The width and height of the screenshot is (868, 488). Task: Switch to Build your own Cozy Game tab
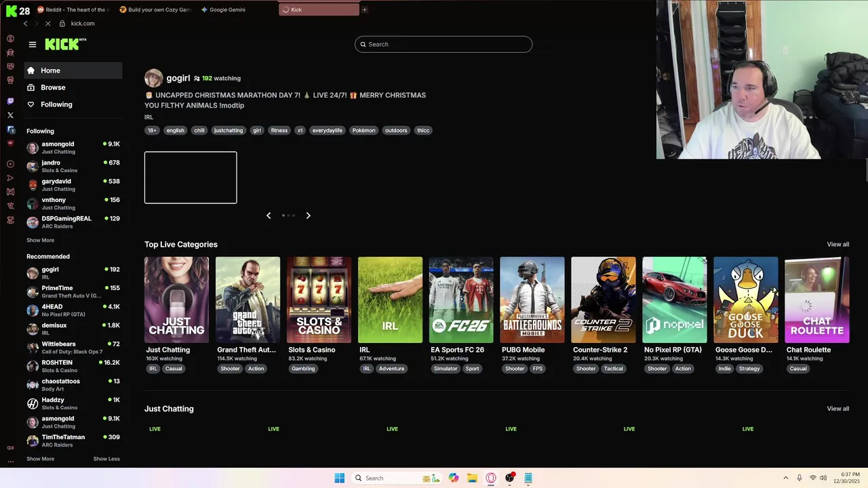click(155, 9)
